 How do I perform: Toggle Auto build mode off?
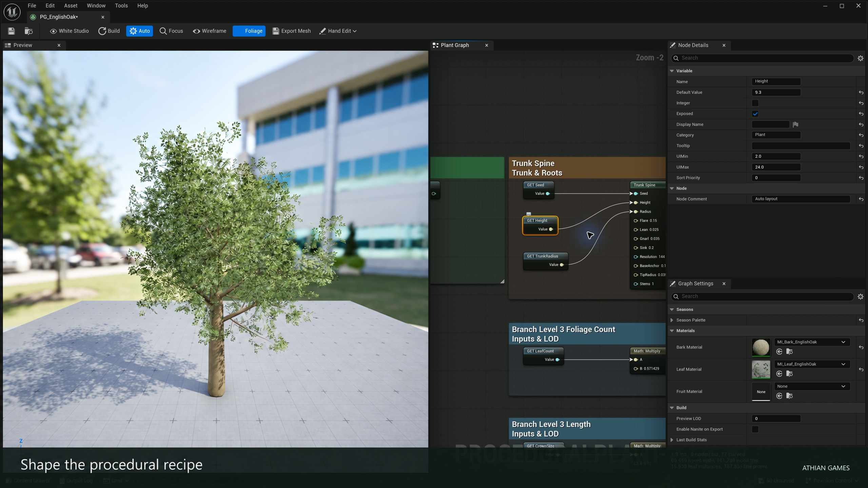tap(139, 31)
